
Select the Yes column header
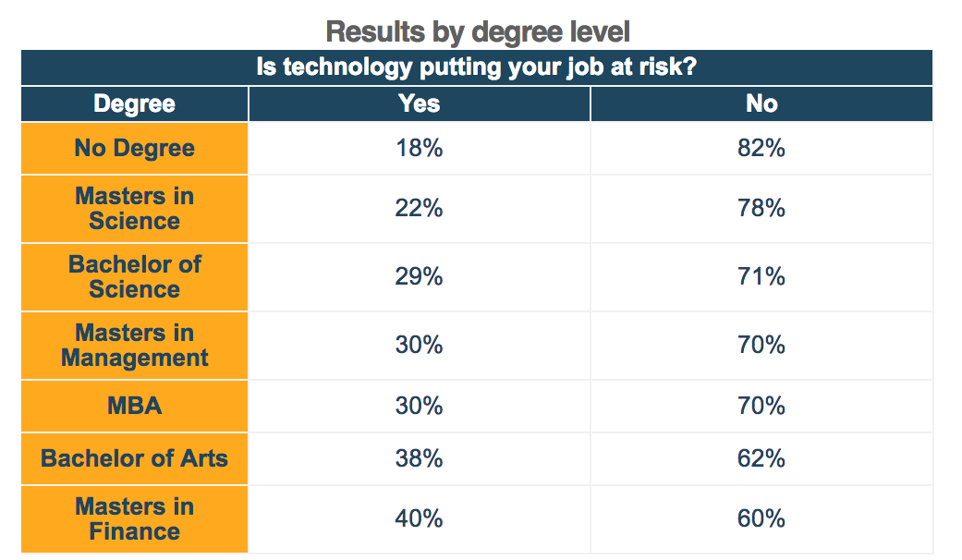(x=420, y=103)
